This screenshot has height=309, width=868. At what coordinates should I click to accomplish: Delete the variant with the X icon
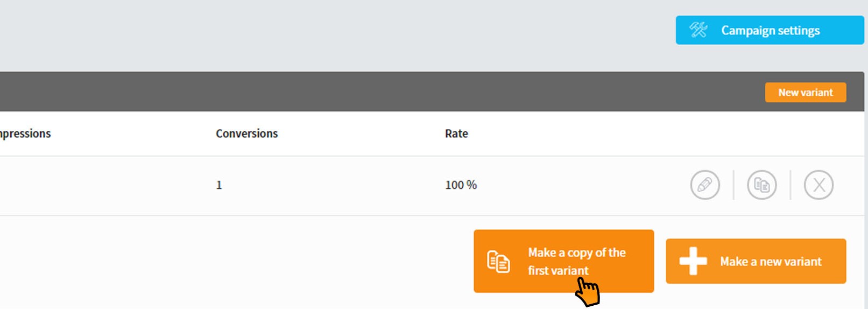pyautogui.click(x=818, y=185)
